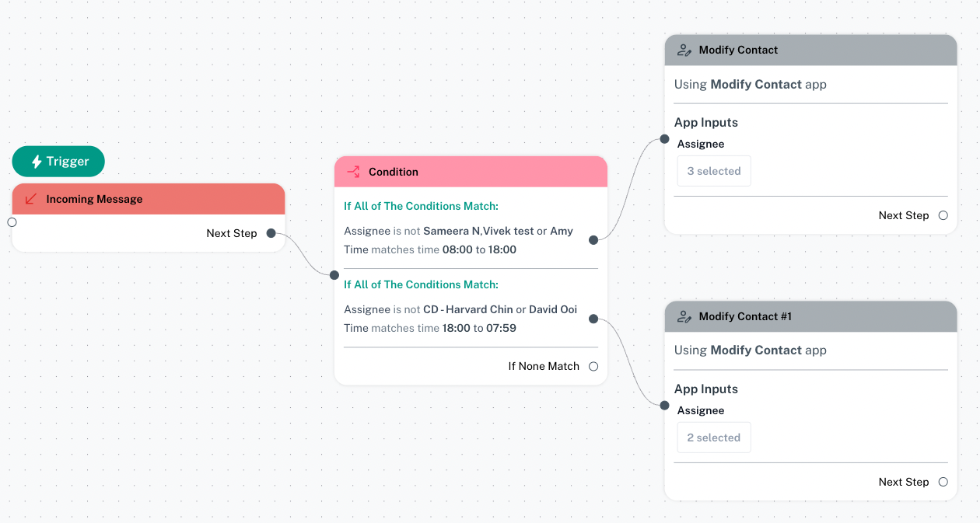Click the Incoming Message Next Step output dot
The height and width of the screenshot is (523, 980).
tap(271, 233)
